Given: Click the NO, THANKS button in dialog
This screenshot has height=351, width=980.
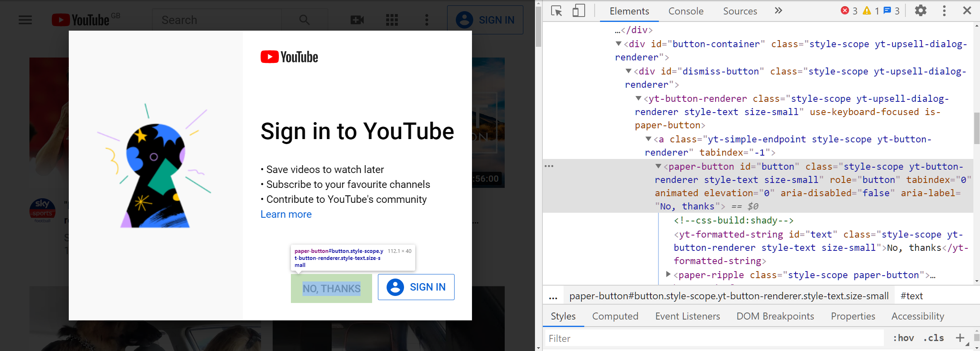Looking at the screenshot, I should 332,288.
